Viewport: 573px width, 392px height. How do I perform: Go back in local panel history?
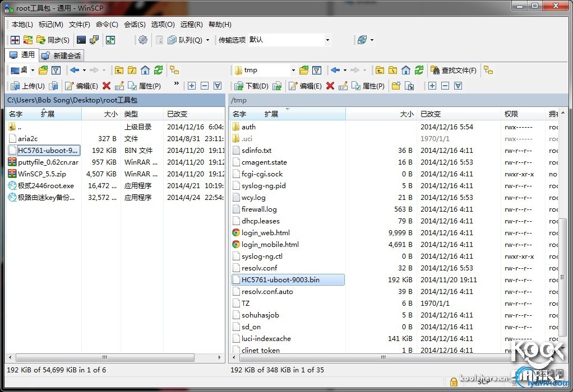click(75, 70)
